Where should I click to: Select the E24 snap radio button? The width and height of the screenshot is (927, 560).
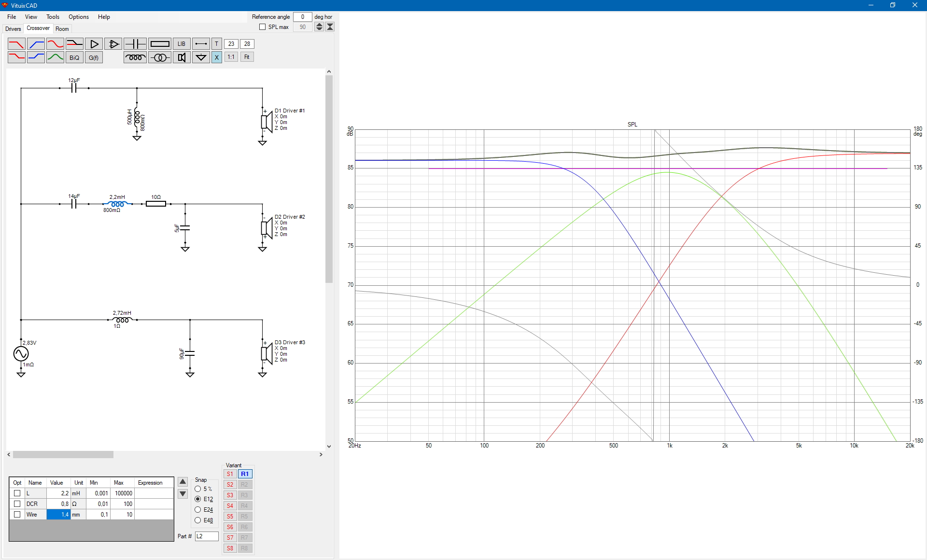(x=198, y=510)
